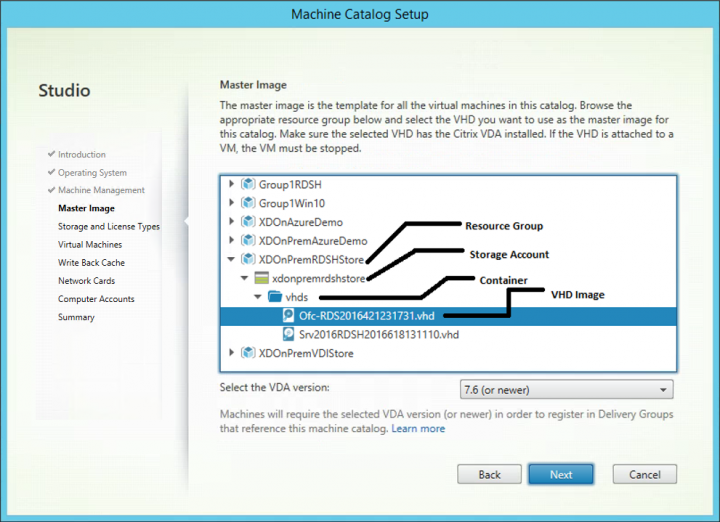Click the Srv2016RDSH VHD disk icon
The width and height of the screenshot is (720, 522).
(x=289, y=334)
